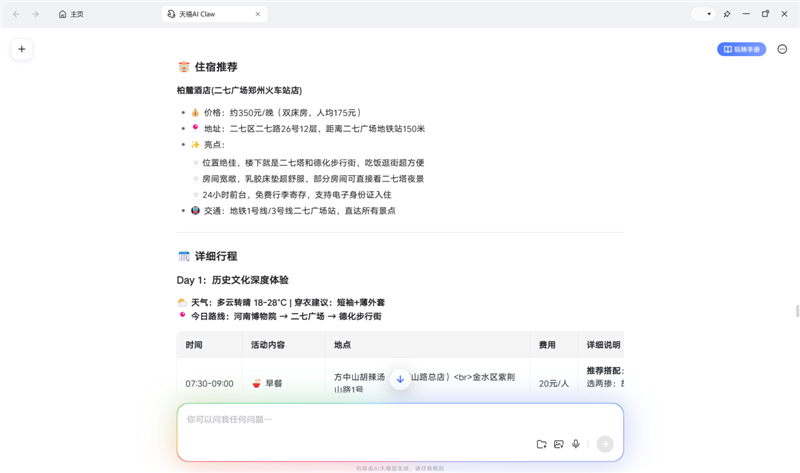The height and width of the screenshot is (473, 800).
Task: Select the vertical scrollbar thumb
Action: click(x=797, y=310)
